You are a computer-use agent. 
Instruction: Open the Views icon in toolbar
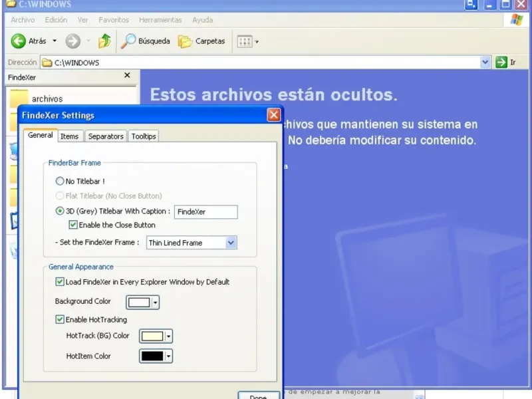[245, 41]
